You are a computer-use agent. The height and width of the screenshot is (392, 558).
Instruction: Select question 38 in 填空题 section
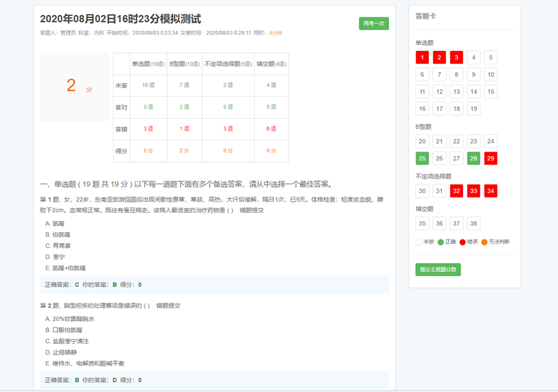coord(473,224)
